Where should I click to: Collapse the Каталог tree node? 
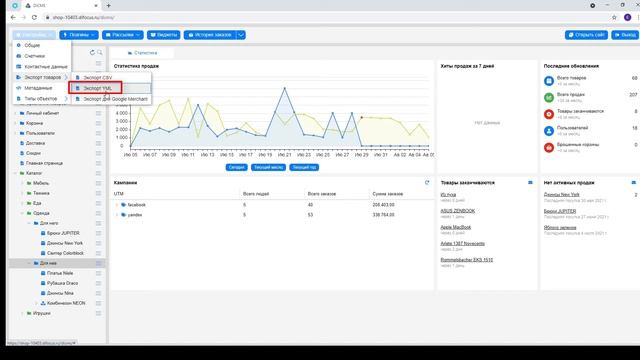pos(16,173)
